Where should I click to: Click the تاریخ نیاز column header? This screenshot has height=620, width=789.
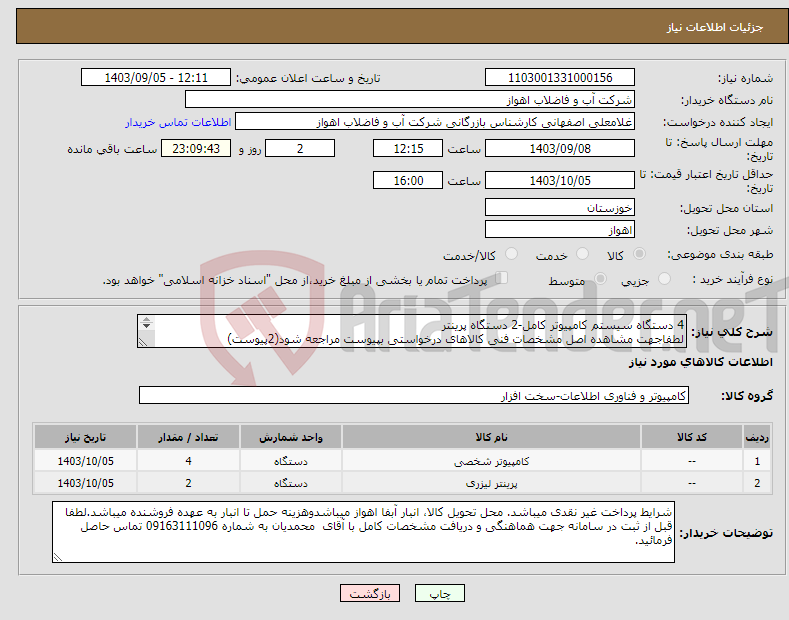click(x=86, y=437)
